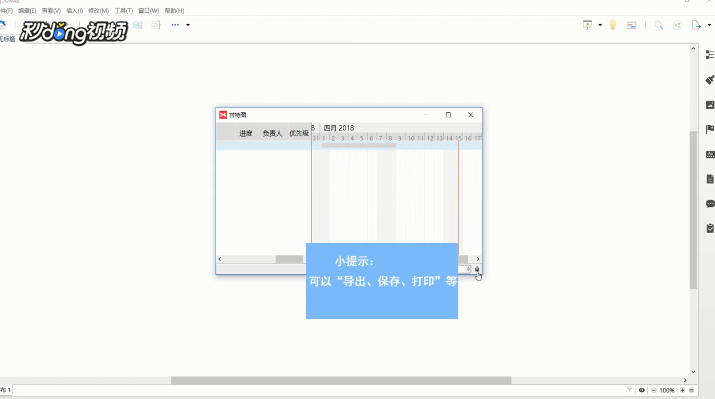Viewport: 715px width, 399px height.
Task: Open the 帮助(H) menu
Action: (x=174, y=10)
